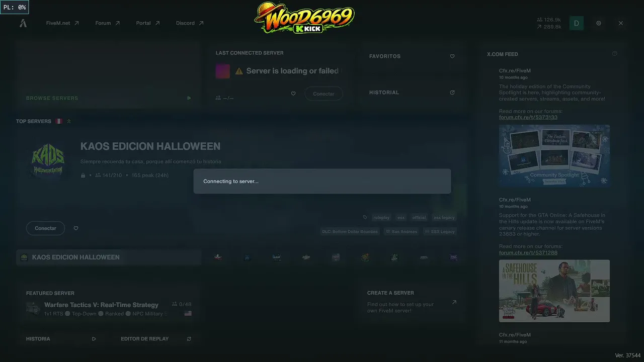This screenshot has width=644, height=362.
Task: Open Browse Servers
Action: (x=52, y=98)
